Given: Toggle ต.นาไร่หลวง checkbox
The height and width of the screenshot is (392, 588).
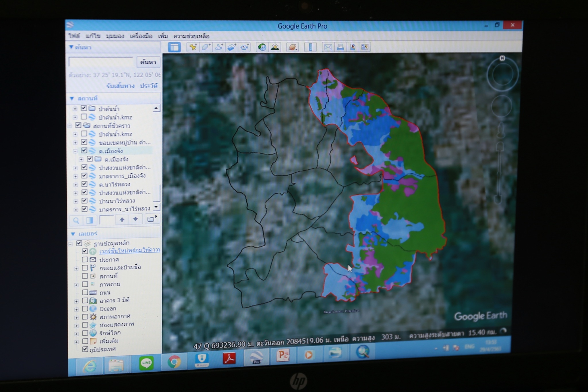Looking at the screenshot, I should tap(84, 184).
